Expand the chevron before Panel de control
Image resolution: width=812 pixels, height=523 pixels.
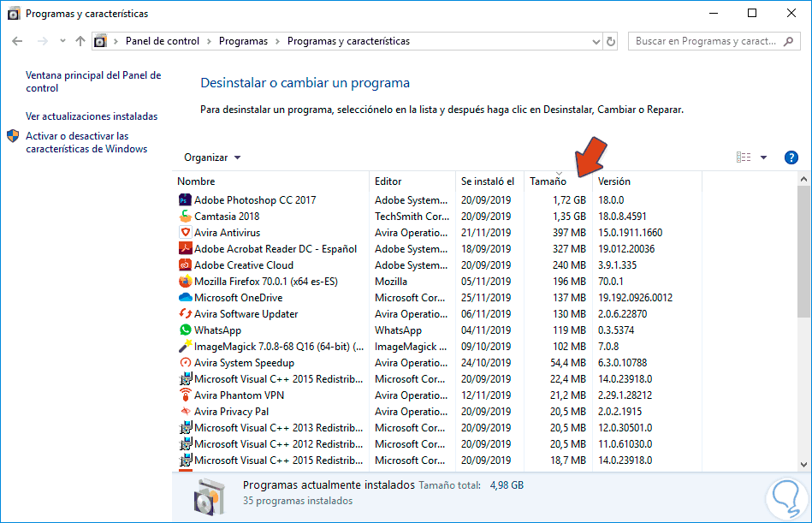point(116,41)
